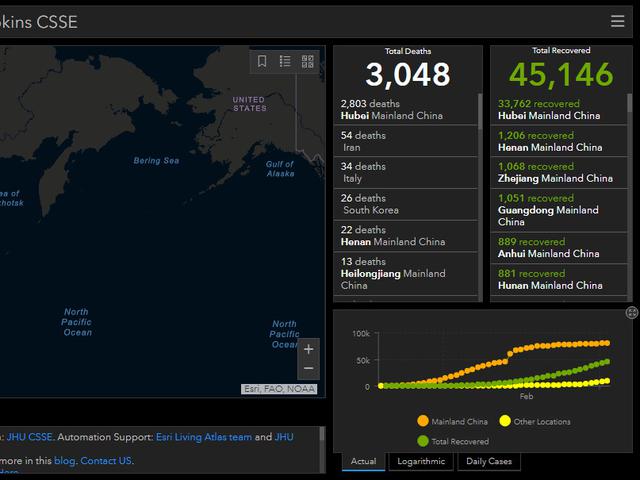Select Zhejiang recovered list entry
640x480 pixels.
pyautogui.click(x=555, y=172)
